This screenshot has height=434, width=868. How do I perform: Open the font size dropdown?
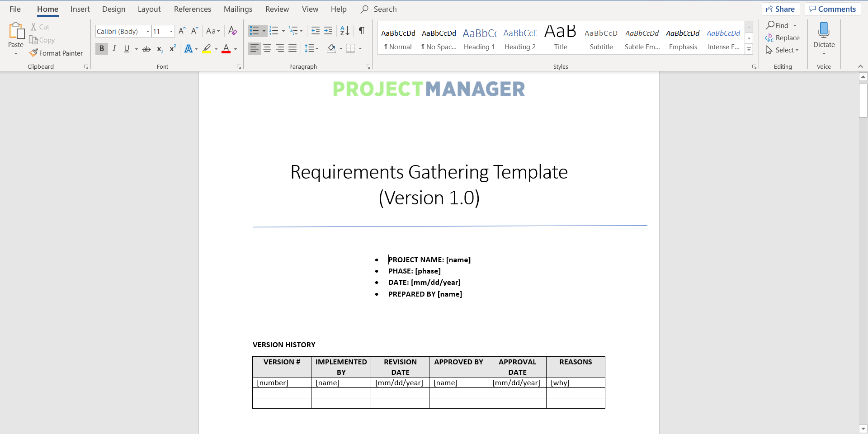click(x=171, y=31)
